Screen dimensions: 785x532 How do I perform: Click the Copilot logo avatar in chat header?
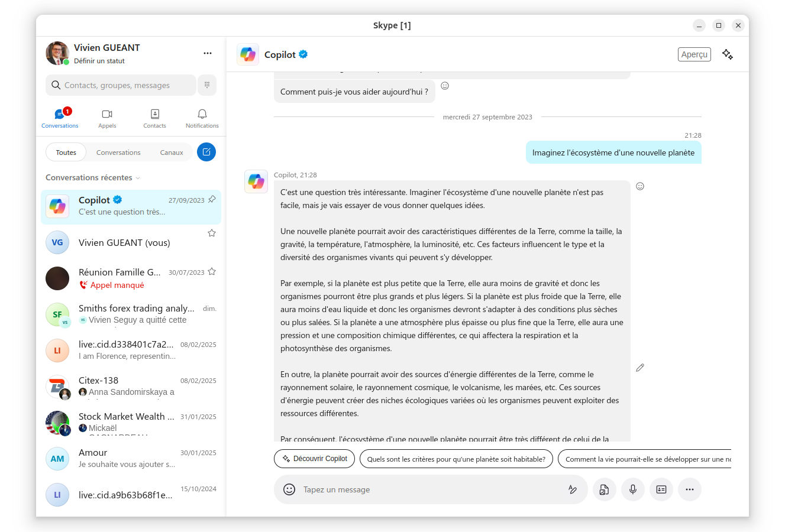click(248, 54)
